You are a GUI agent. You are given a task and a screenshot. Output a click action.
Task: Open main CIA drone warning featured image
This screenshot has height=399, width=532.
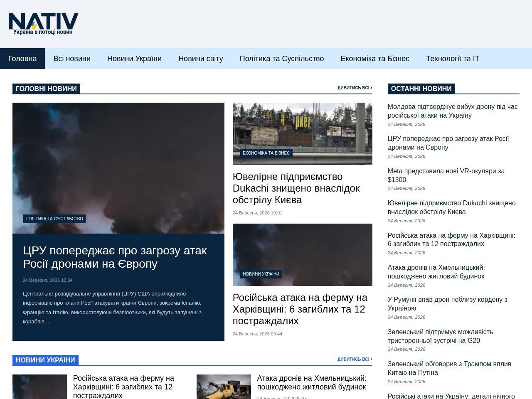point(118,168)
